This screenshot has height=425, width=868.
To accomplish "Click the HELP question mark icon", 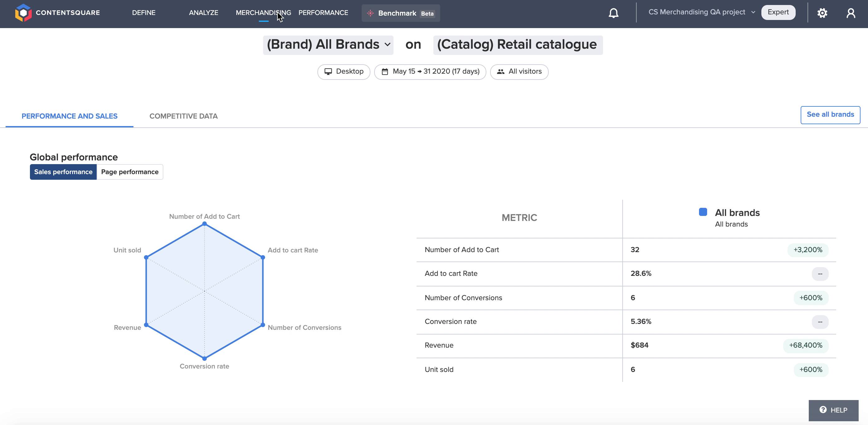I will (x=823, y=409).
